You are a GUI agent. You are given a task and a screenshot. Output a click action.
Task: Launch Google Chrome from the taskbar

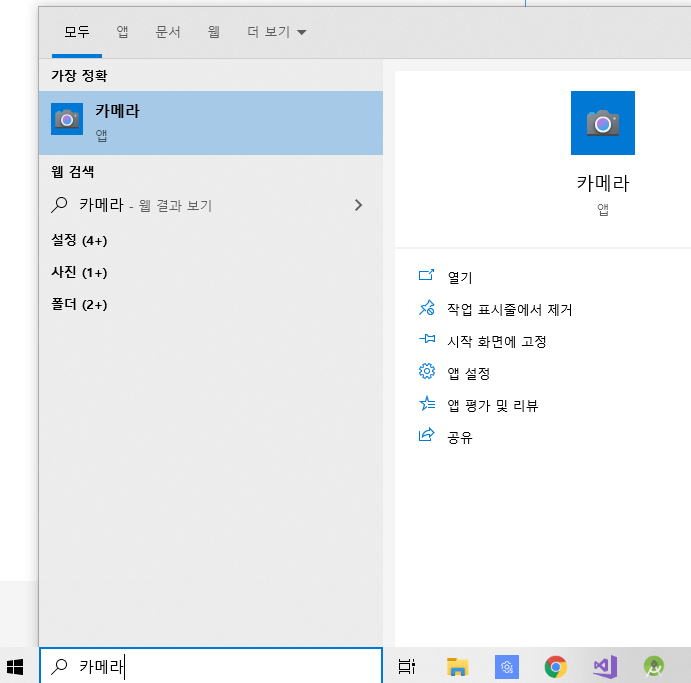(x=555, y=667)
